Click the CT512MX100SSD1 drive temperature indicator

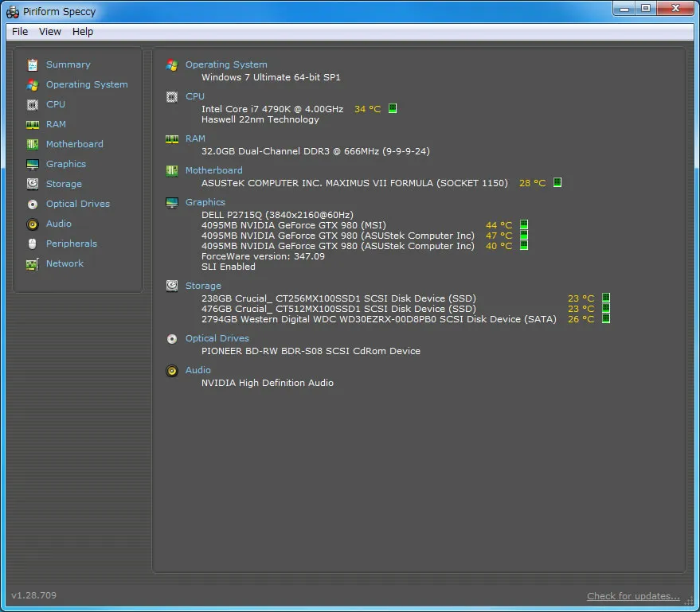606,308
